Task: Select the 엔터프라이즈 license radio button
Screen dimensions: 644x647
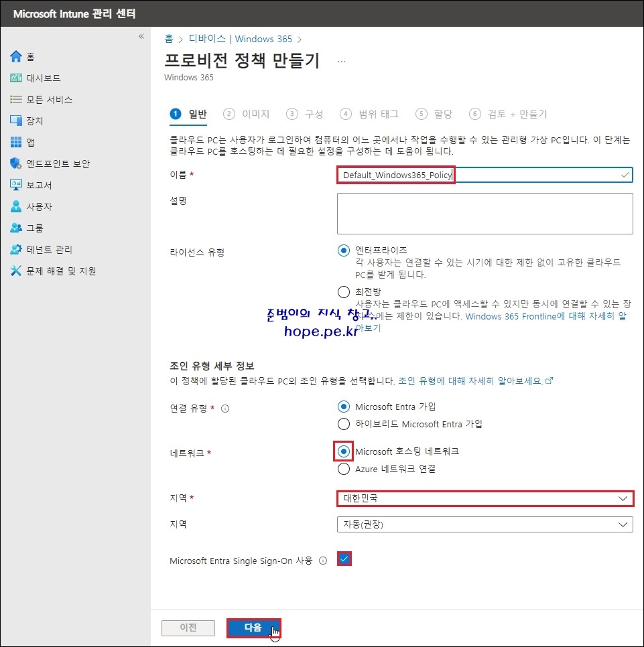Action: click(344, 250)
